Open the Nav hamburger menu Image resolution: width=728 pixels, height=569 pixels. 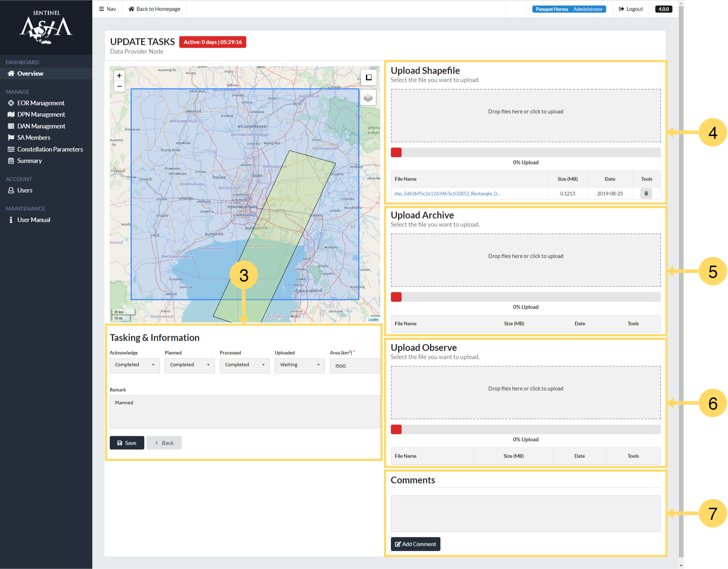[x=108, y=9]
